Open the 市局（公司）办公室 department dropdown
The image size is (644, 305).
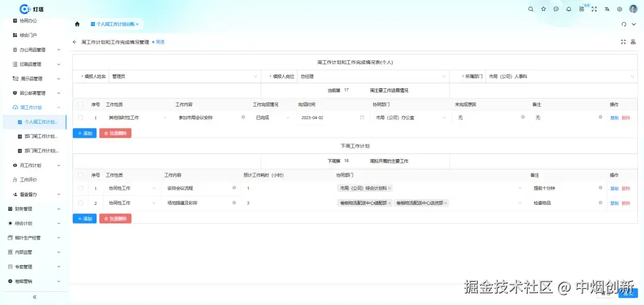point(410,117)
